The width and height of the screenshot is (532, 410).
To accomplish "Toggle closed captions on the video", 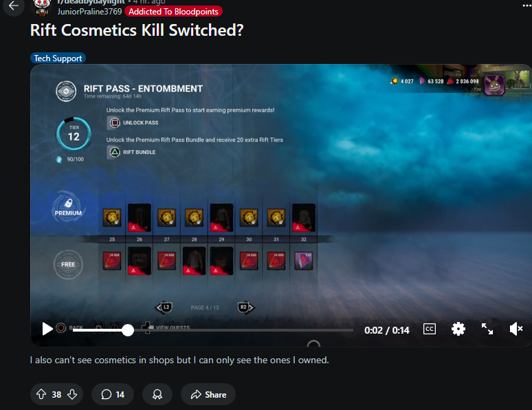I will 429,329.
